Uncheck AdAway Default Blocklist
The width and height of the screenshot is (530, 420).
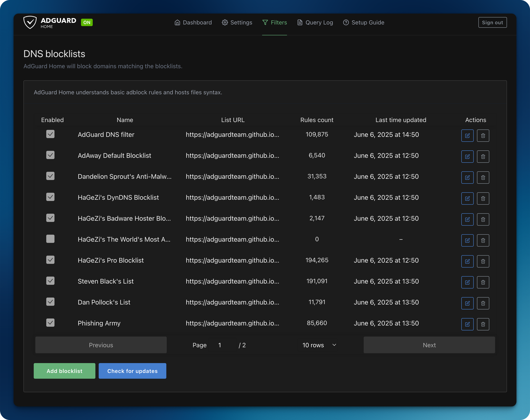pyautogui.click(x=50, y=155)
